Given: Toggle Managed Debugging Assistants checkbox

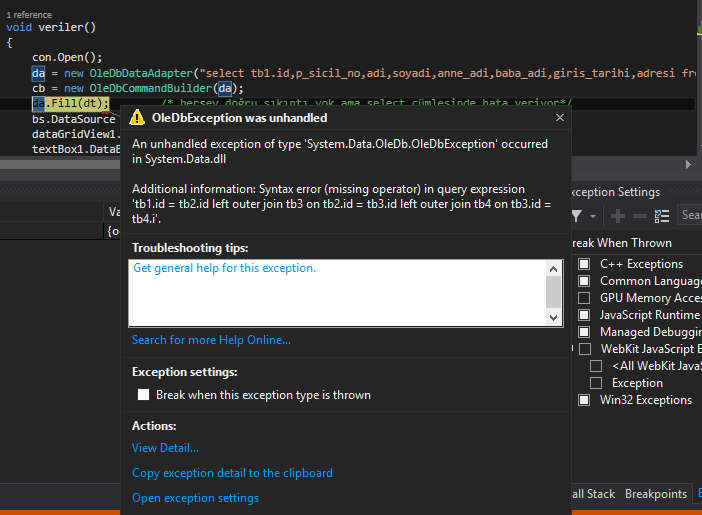Looking at the screenshot, I should 584,332.
